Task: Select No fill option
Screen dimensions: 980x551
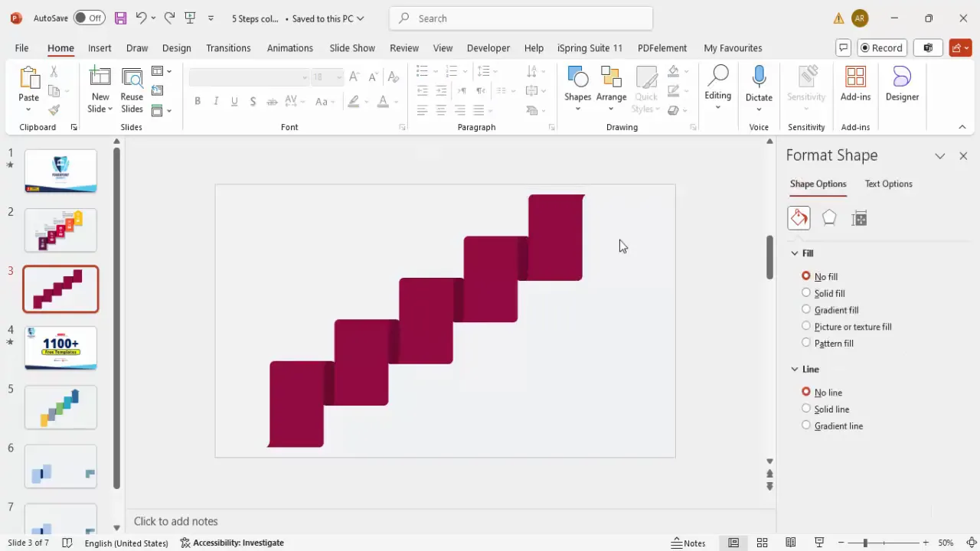Action: (x=819, y=276)
